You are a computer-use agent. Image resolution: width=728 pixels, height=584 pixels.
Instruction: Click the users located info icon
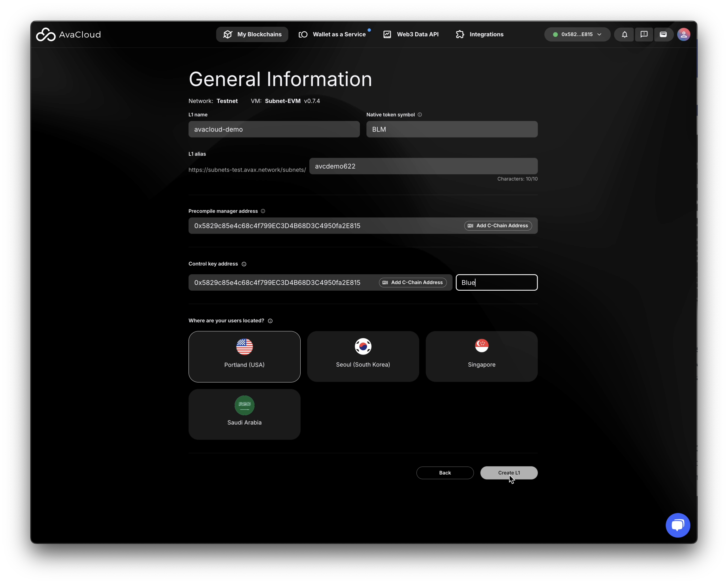[x=270, y=321]
